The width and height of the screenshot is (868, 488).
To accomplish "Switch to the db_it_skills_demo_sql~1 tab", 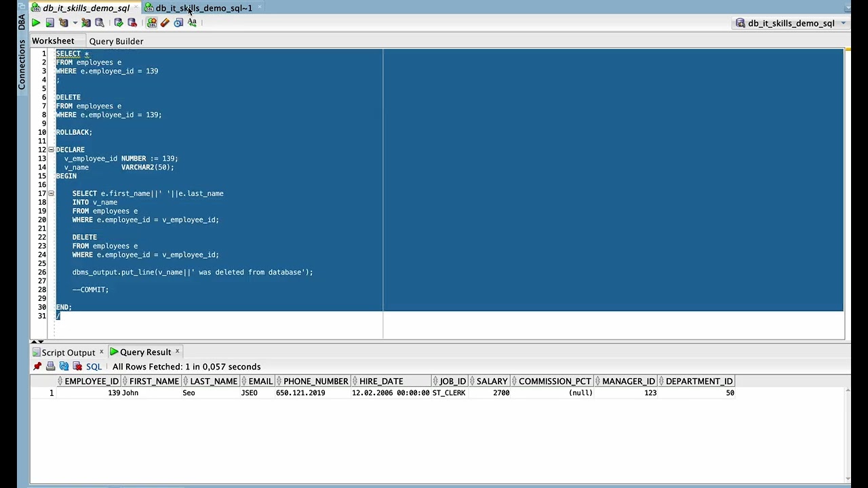I will [203, 8].
